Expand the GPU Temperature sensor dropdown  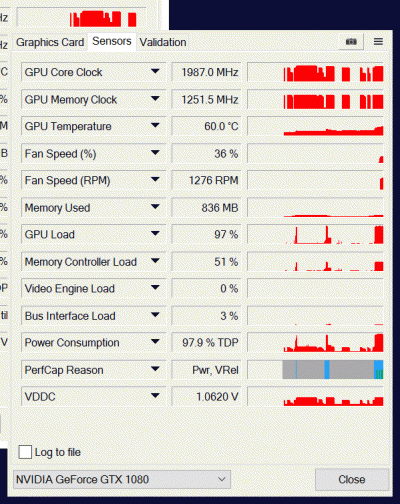[155, 126]
